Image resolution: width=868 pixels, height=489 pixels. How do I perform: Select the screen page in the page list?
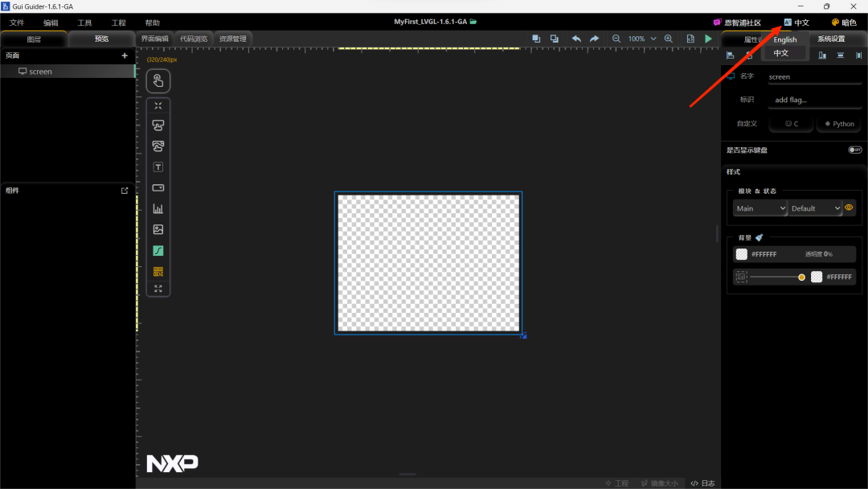(68, 72)
